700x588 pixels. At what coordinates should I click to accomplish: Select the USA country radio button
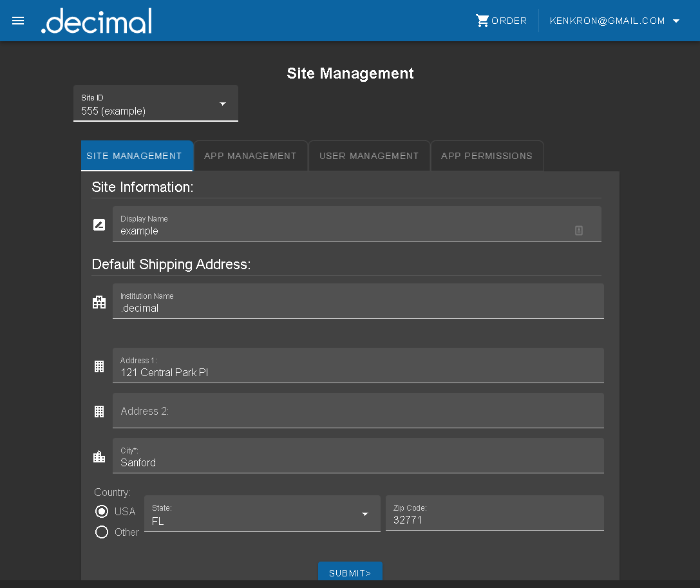point(102,511)
